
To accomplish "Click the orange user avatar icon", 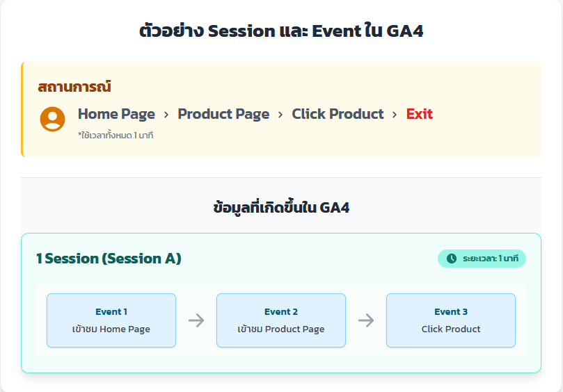I will [x=52, y=119].
